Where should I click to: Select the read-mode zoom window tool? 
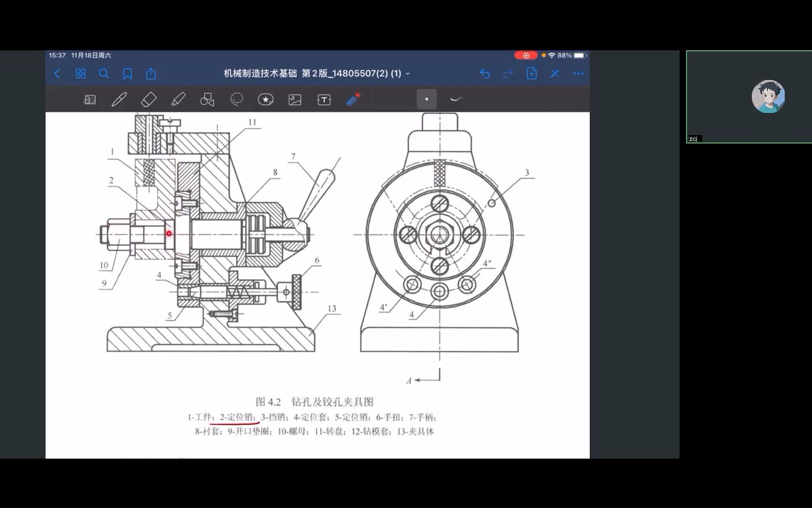click(89, 100)
